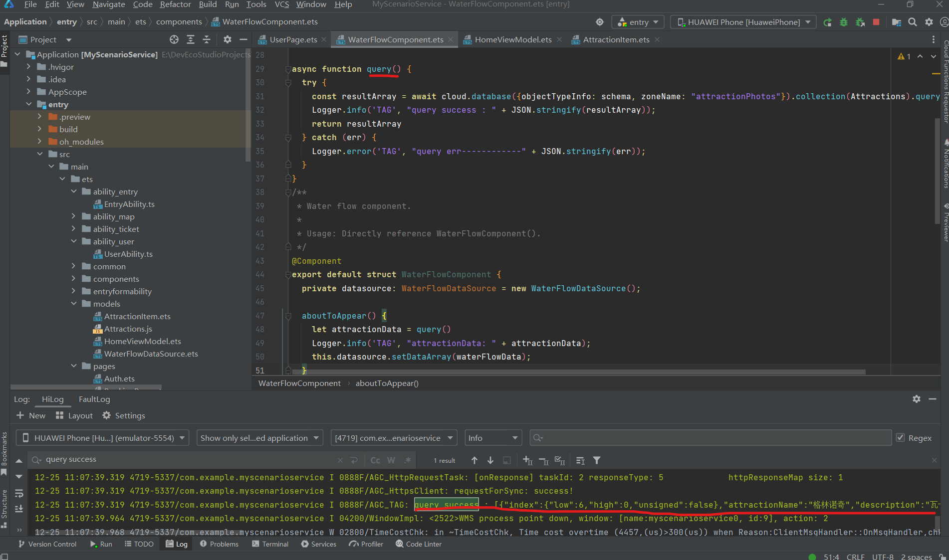The width and height of the screenshot is (949, 560).
Task: Open 'Show only selected application' dropdown
Action: 260,438
